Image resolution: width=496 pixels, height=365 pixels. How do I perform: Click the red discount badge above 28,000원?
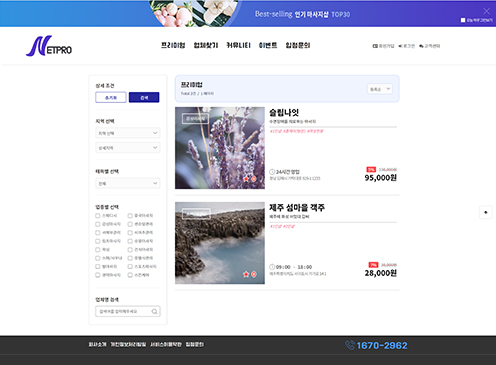point(373,265)
